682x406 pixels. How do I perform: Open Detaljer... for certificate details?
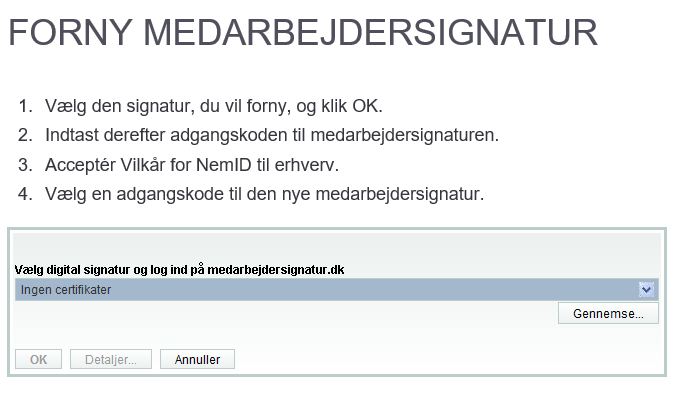click(111, 359)
